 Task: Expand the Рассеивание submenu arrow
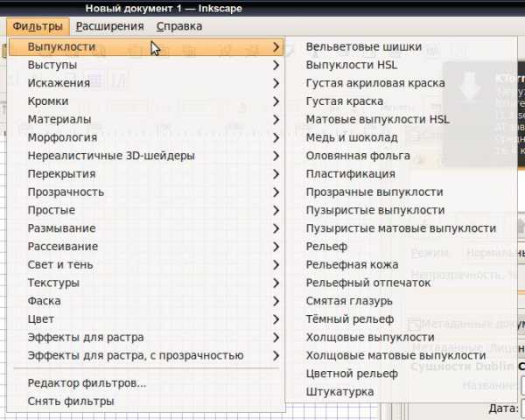pyautogui.click(x=276, y=247)
